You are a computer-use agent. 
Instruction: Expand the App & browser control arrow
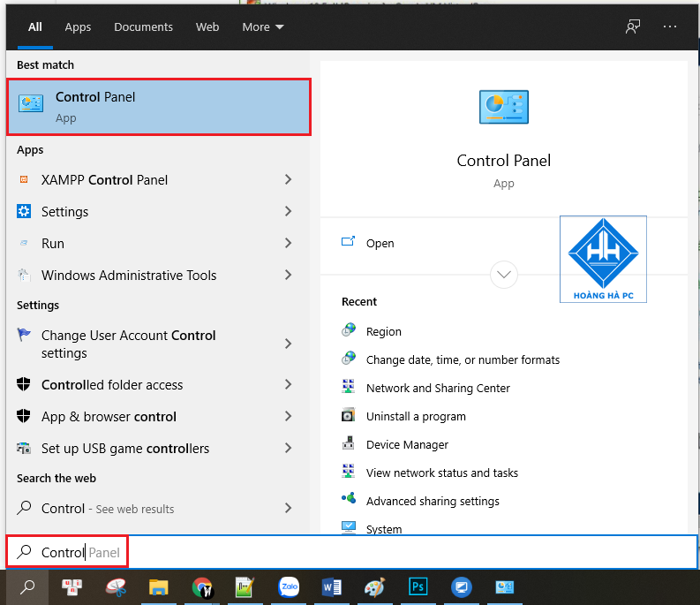tap(289, 416)
